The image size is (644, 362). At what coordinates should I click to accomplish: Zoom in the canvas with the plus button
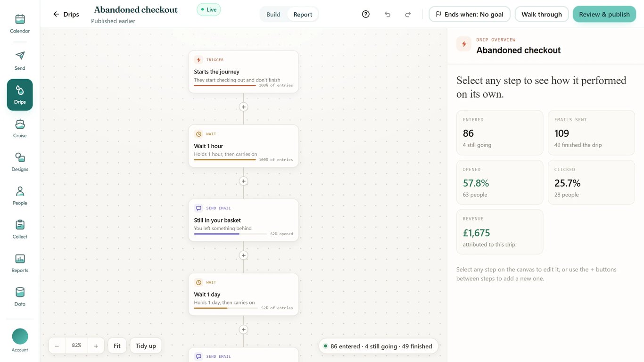pyautogui.click(x=96, y=346)
